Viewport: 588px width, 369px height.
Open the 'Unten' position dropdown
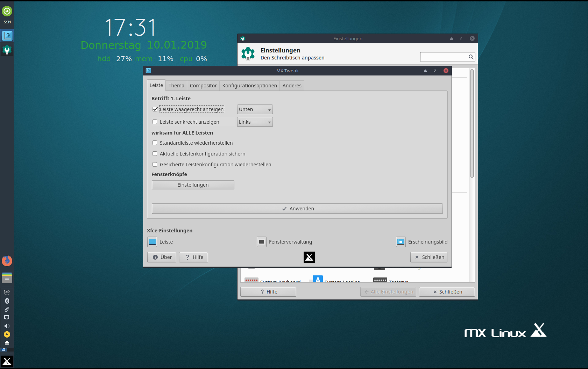pos(255,109)
